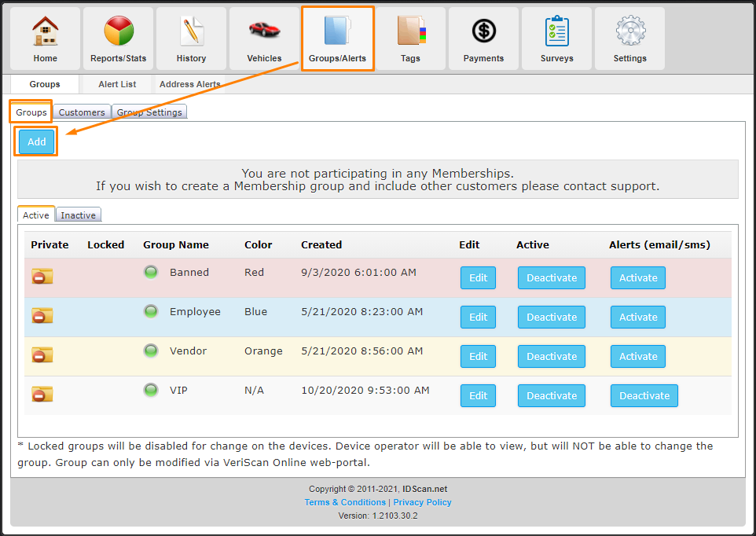The width and height of the screenshot is (756, 536).
Task: Click the Blue color cell
Action: tap(255, 312)
